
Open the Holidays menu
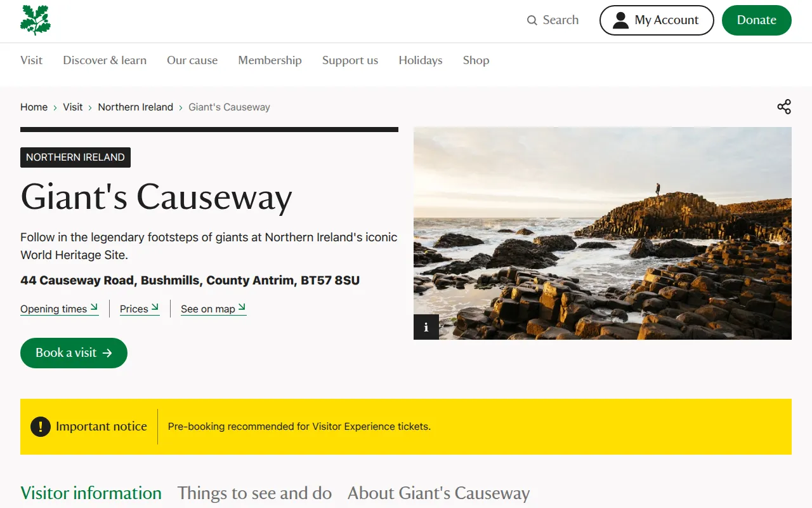pyautogui.click(x=421, y=60)
